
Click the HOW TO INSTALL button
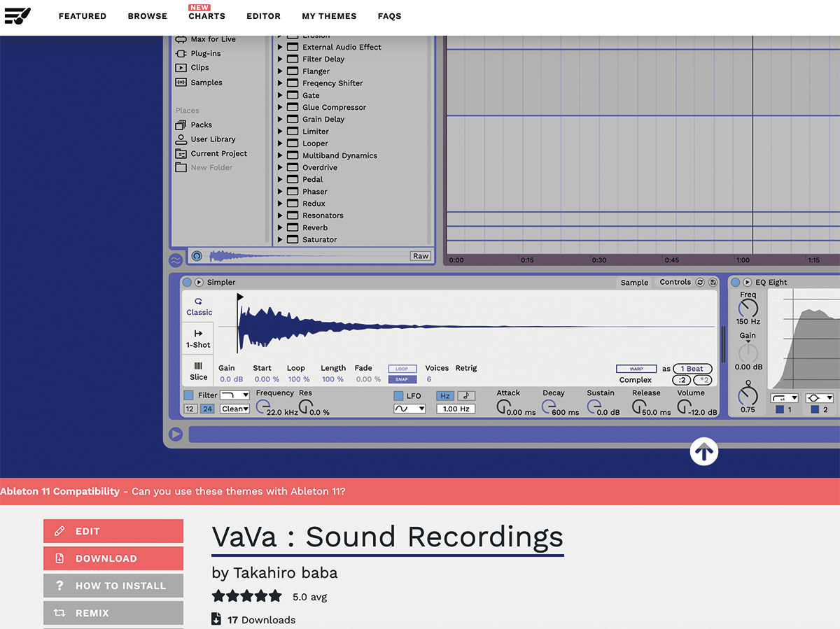click(113, 586)
